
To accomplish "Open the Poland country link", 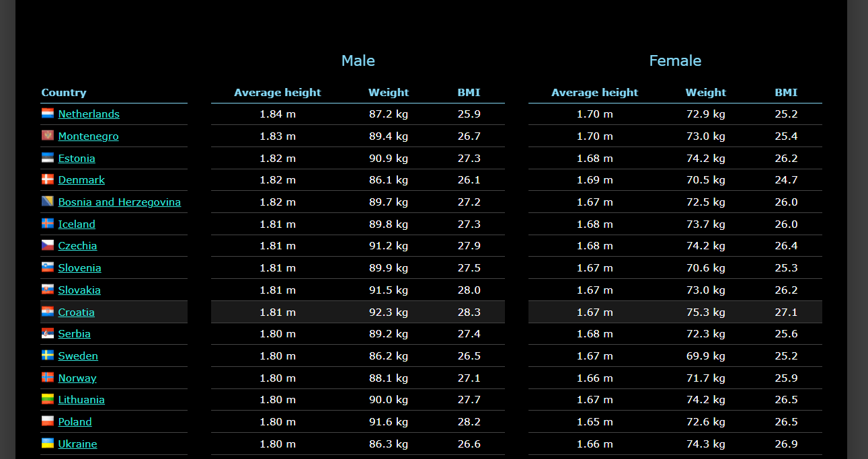I will click(75, 422).
